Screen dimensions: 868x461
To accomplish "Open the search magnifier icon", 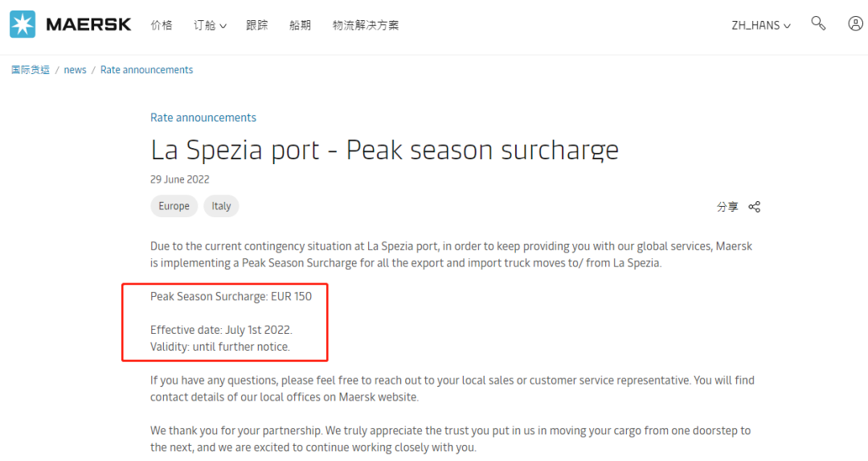I will point(818,23).
